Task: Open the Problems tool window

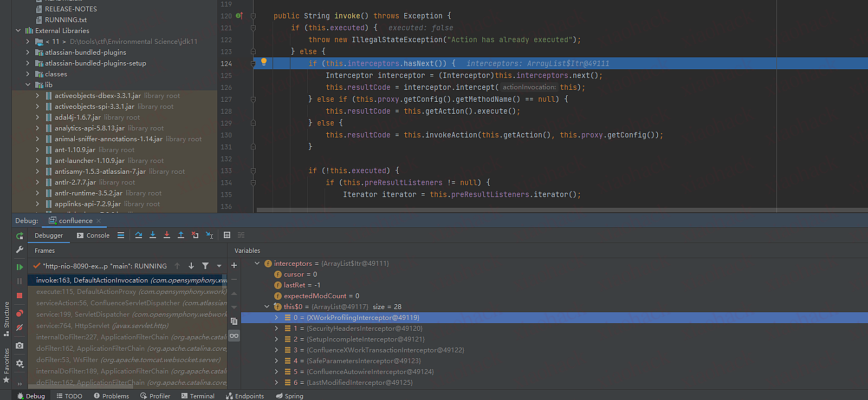Action: tap(111, 396)
